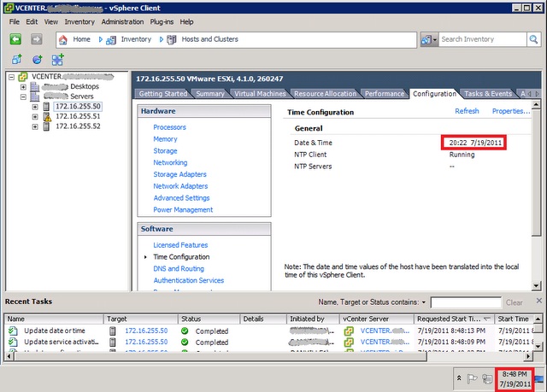This screenshot has height=392, width=547.
Task: Click the Update date or time task icon
Action: click(13, 331)
